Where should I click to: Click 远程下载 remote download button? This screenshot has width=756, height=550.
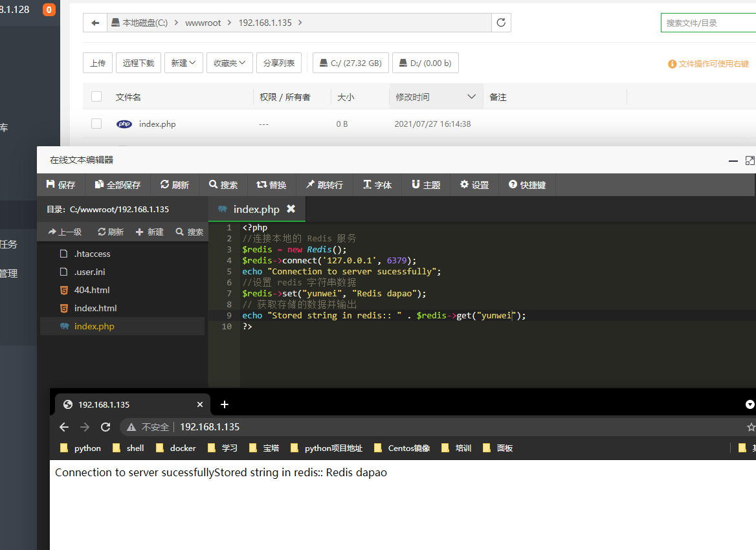coord(139,63)
